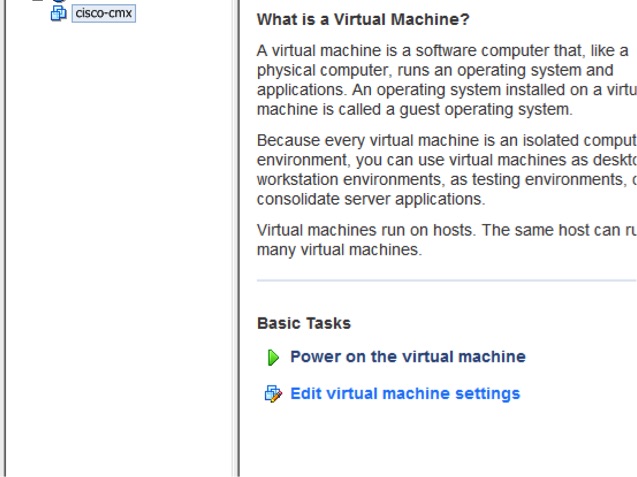Click the vertical splitter between the panes
Screen dimensions: 637x477
236,240
